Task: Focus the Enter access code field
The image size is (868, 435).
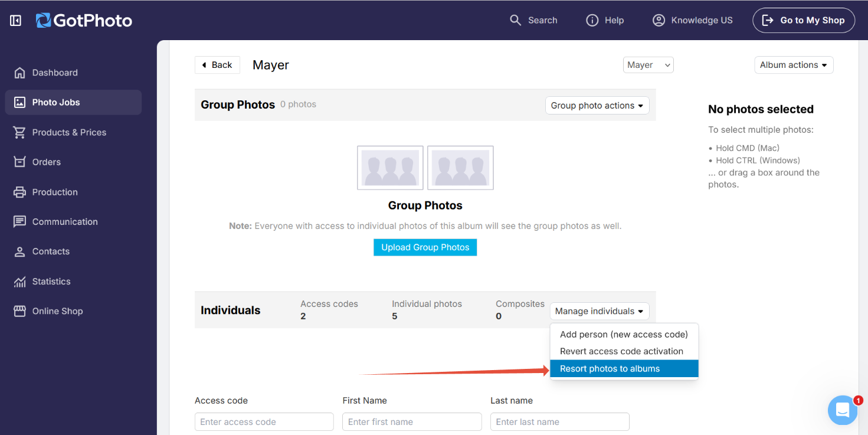Action: click(264, 422)
